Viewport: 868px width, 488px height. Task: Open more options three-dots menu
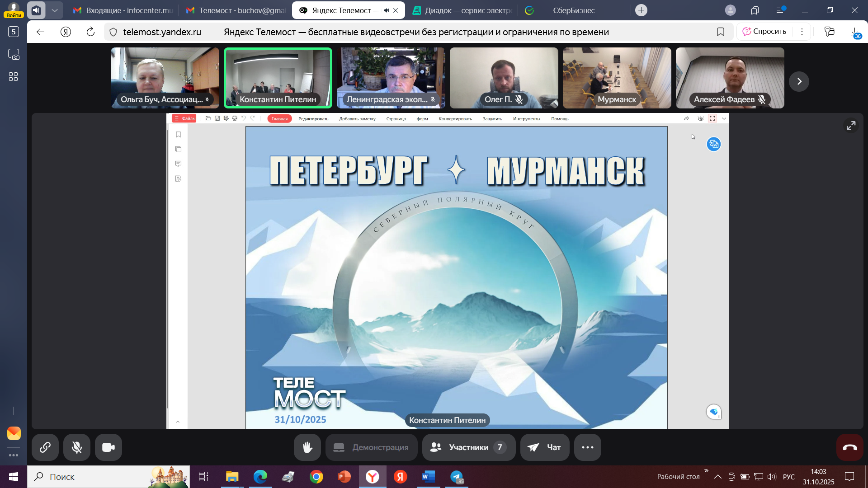(x=587, y=447)
